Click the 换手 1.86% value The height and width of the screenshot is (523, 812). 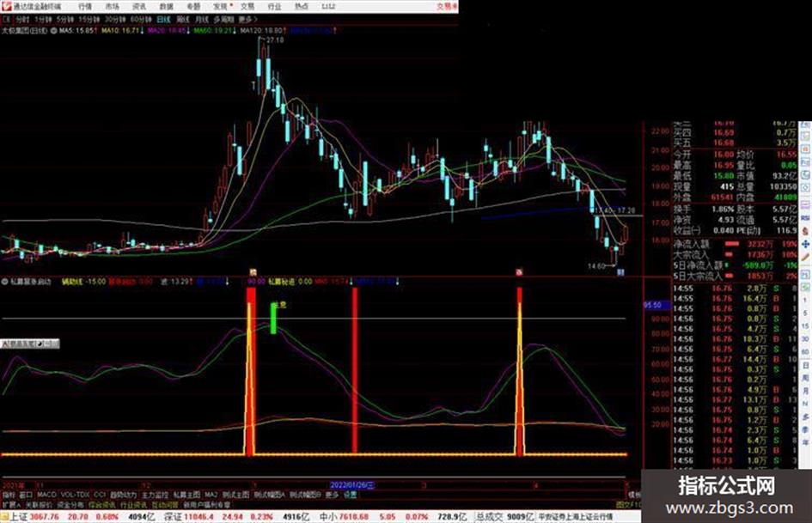coord(723,210)
